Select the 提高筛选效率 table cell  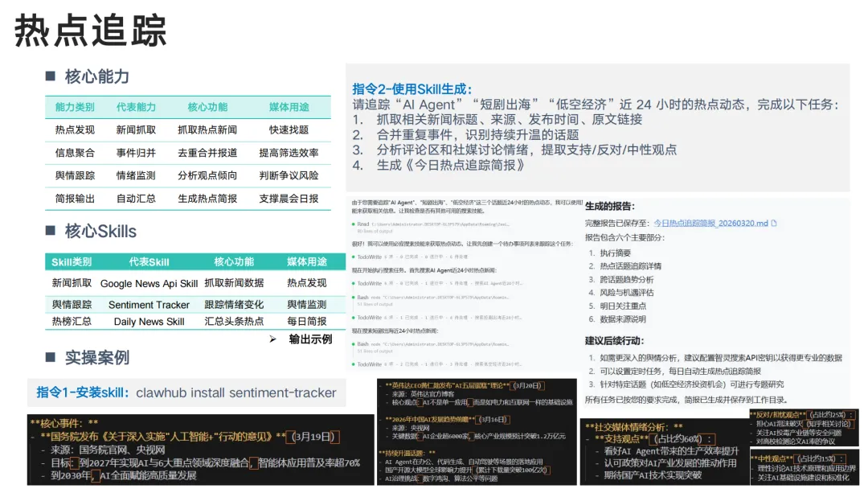[x=289, y=153]
